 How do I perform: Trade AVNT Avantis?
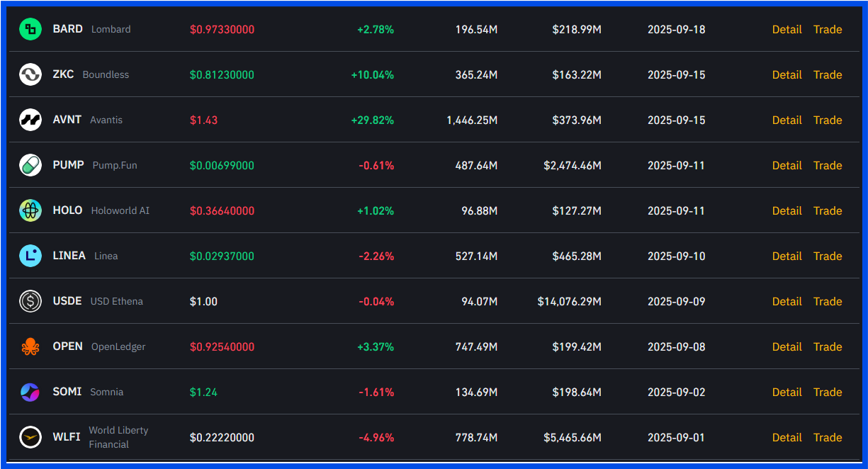pyautogui.click(x=828, y=120)
